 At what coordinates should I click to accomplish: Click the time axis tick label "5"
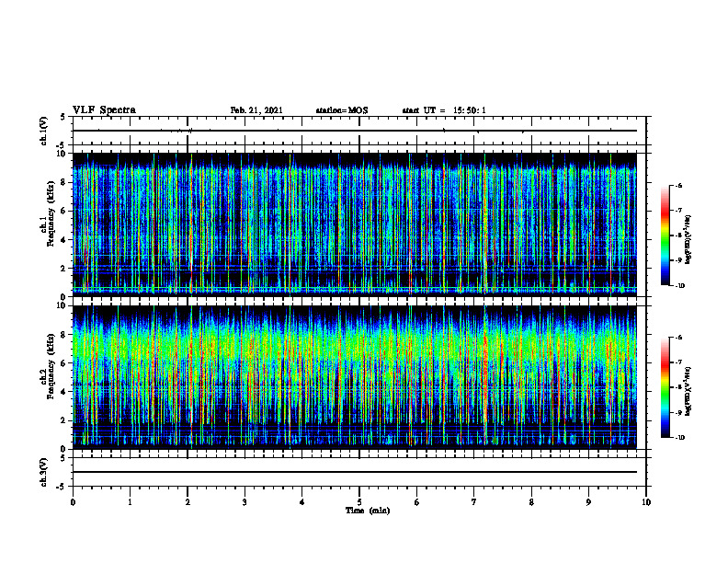[x=359, y=502]
